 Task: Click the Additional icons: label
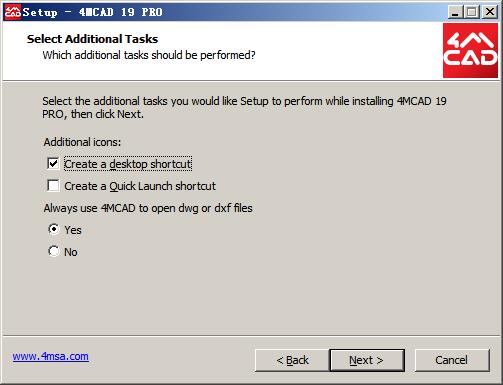coord(82,142)
